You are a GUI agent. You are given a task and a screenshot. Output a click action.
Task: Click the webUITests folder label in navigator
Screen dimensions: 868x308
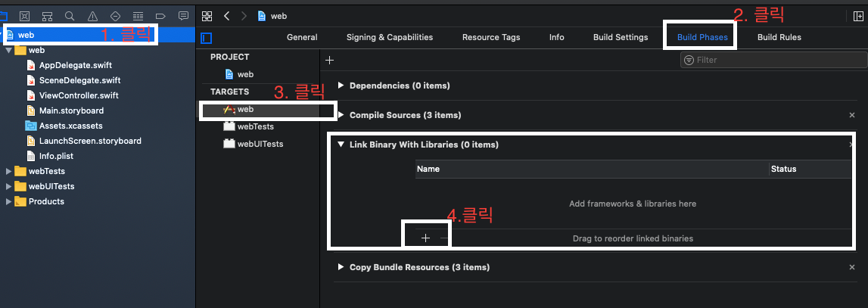tap(51, 186)
